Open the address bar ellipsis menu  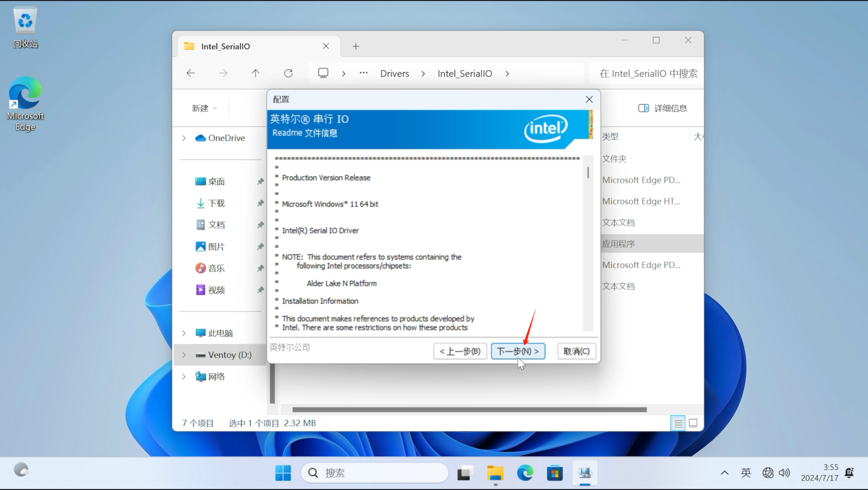364,73
